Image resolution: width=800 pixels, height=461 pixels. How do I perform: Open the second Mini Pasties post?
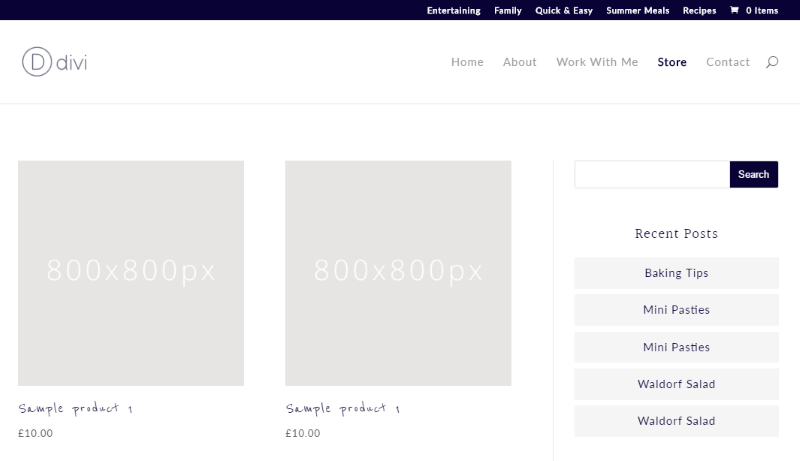click(x=677, y=347)
